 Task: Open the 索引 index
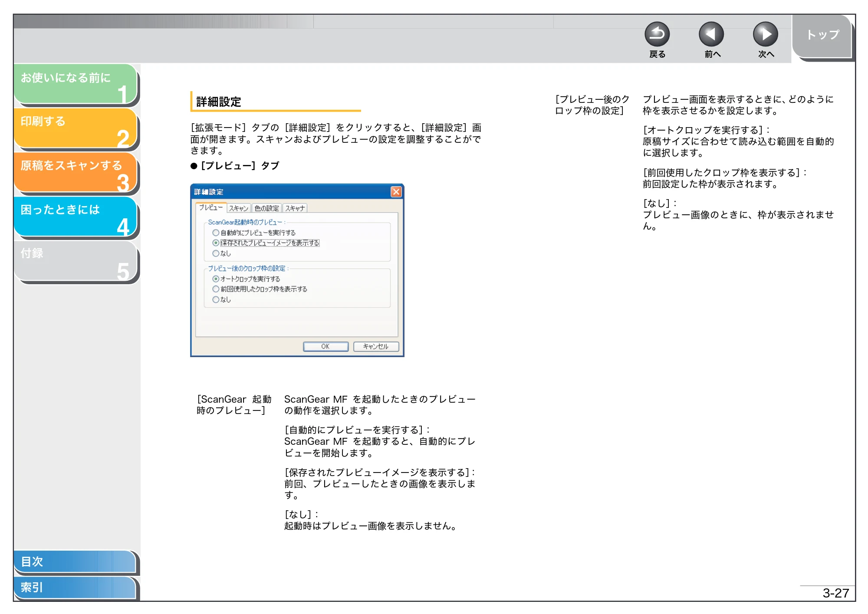click(75, 588)
